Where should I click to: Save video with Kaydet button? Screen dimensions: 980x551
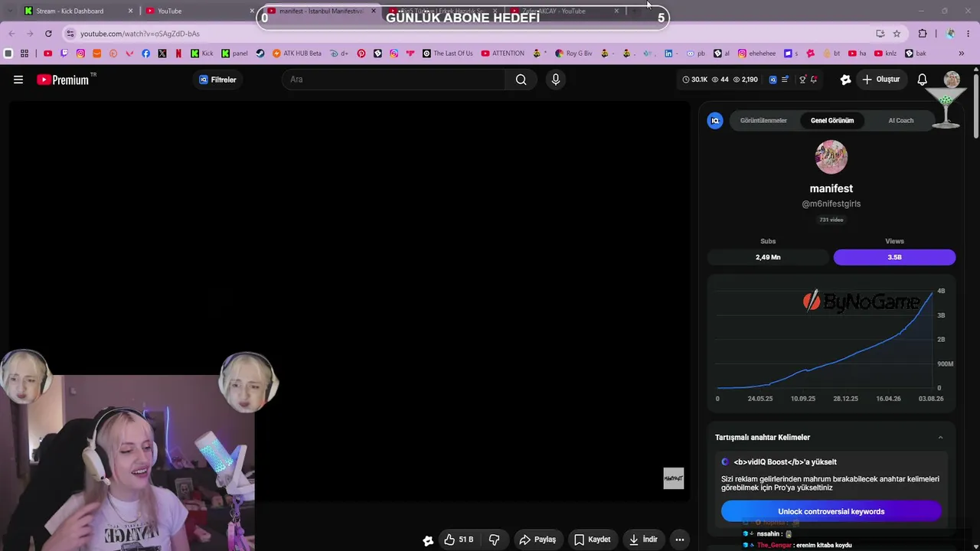[x=592, y=540]
